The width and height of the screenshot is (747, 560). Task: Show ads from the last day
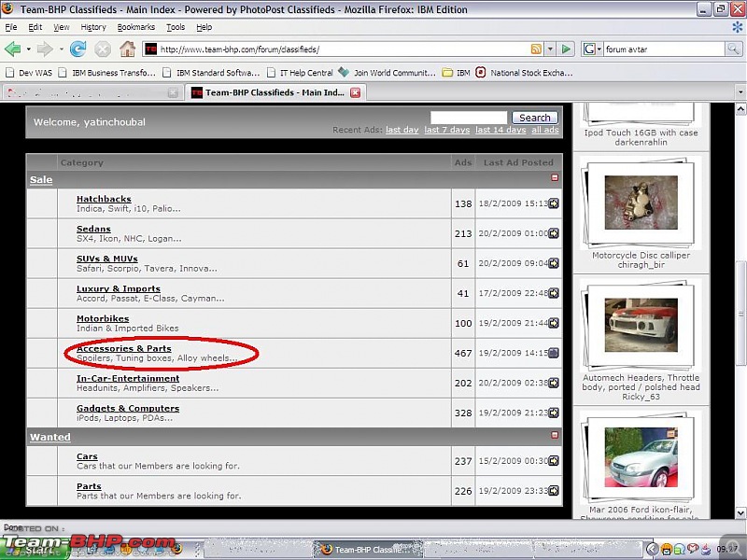(x=402, y=130)
